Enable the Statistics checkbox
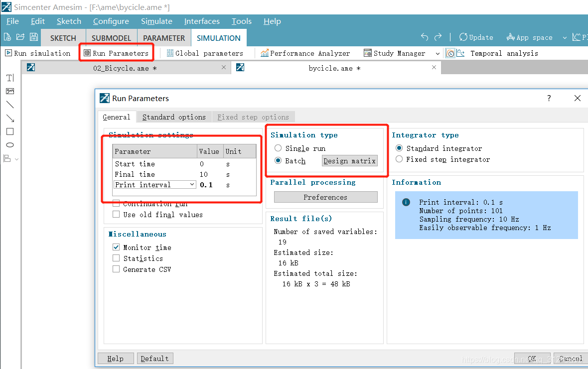588x369 pixels. (x=116, y=258)
